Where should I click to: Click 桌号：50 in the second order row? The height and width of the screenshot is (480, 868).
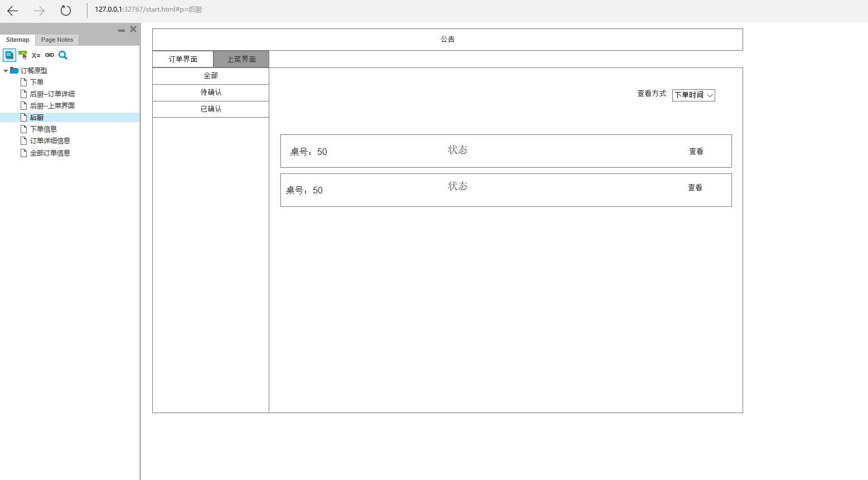304,191
